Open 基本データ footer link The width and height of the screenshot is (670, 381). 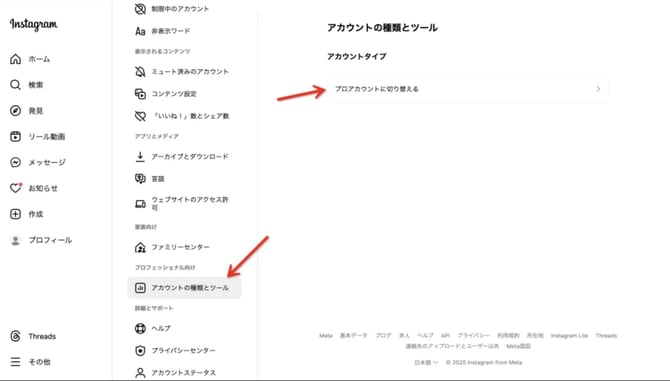353,336
